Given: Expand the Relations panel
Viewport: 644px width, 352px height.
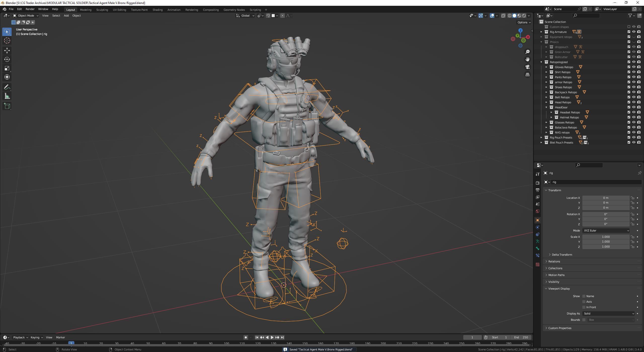Looking at the screenshot, I should tap(554, 261).
